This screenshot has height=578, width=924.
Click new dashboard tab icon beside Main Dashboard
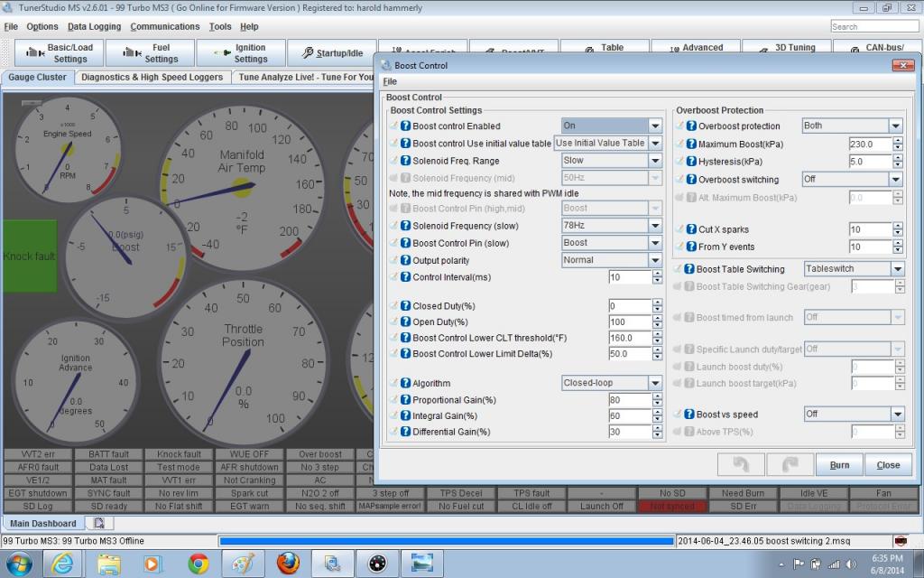[x=98, y=524]
